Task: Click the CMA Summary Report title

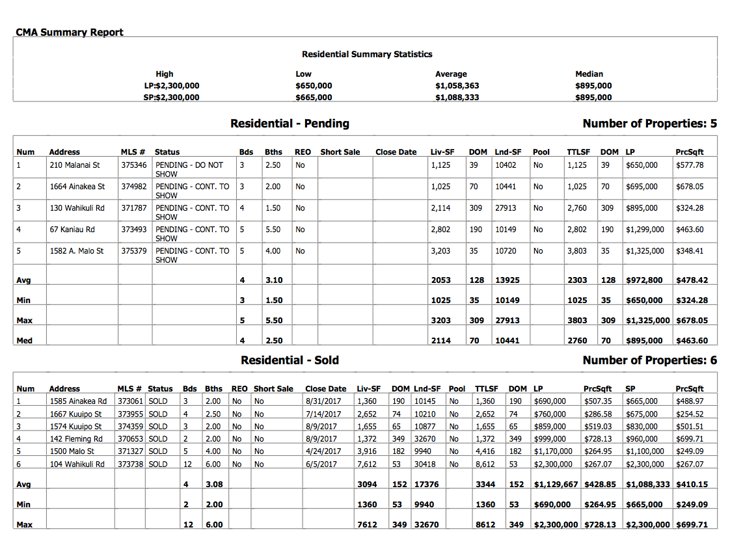Action: coord(70,33)
